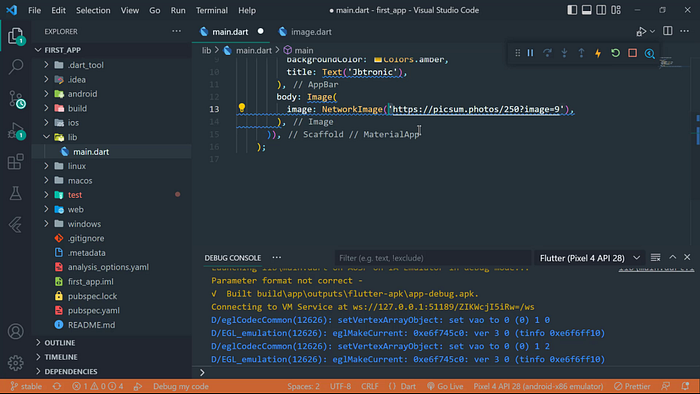This screenshot has height=394, width=700.
Task: Toggle the bottom Panel layout
Action: click(x=587, y=10)
